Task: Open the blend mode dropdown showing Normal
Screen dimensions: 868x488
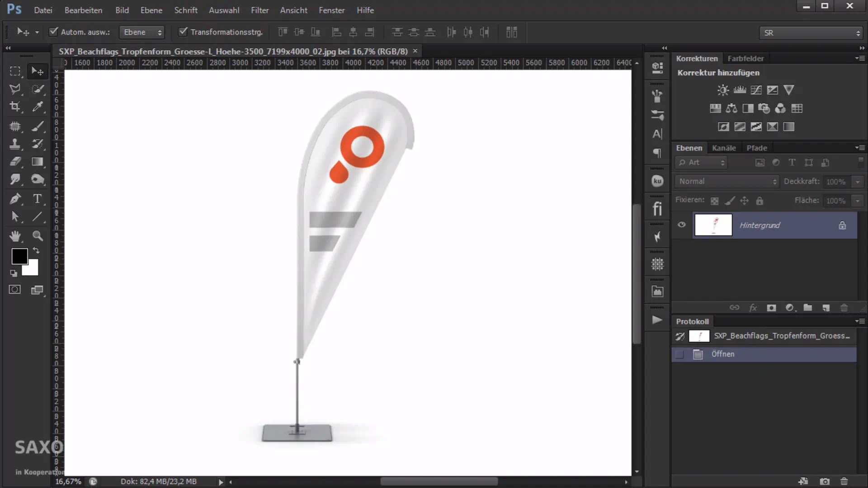Action: point(726,181)
